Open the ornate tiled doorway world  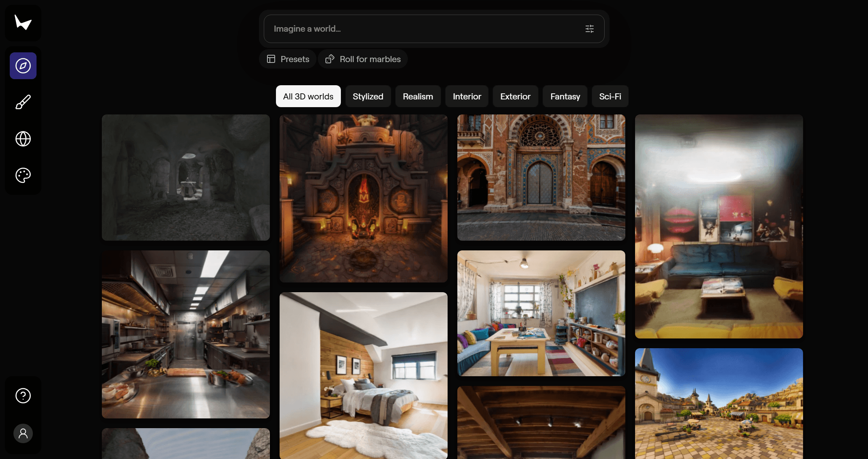coord(541,177)
